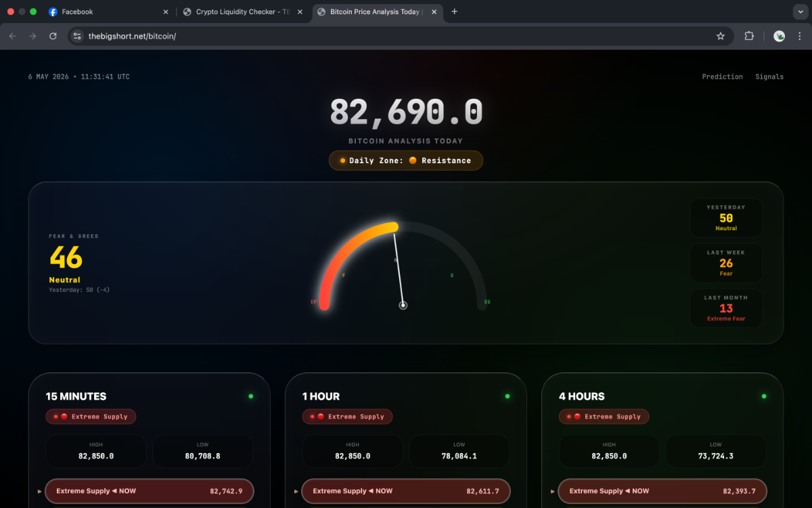Image resolution: width=812 pixels, height=508 pixels.
Task: Click 1 Hour Extreme Supply NOW bar 82,611.7
Action: point(406,491)
